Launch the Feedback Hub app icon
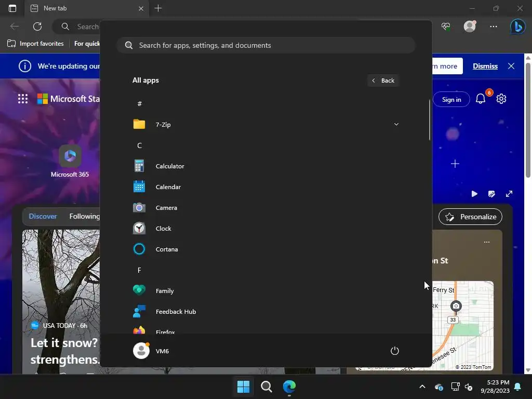The image size is (532, 399). (139, 312)
